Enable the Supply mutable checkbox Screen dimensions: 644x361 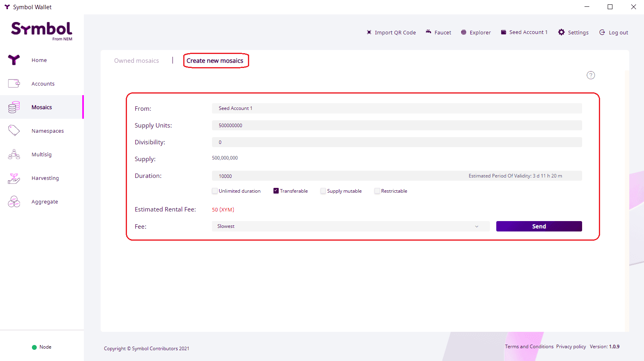point(323,191)
